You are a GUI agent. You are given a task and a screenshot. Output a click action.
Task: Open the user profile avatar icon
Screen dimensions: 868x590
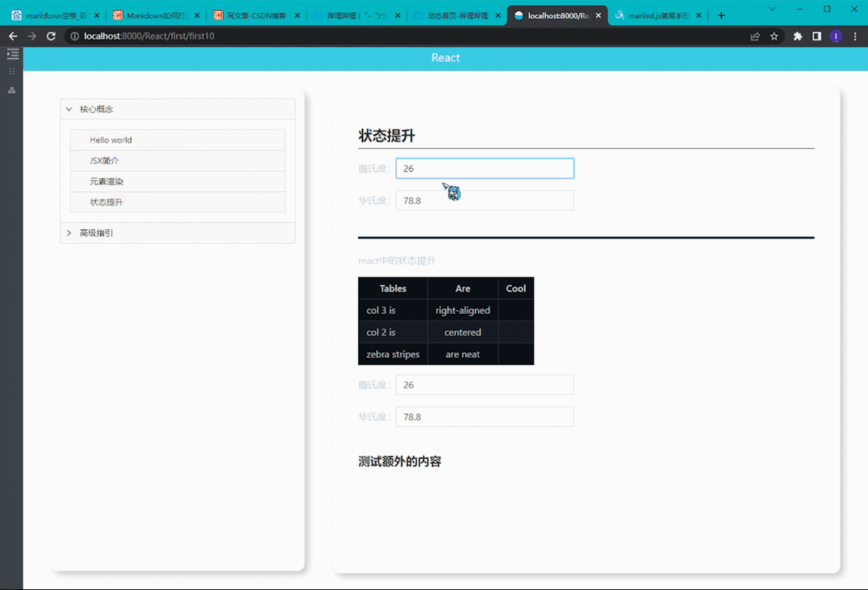coord(836,35)
